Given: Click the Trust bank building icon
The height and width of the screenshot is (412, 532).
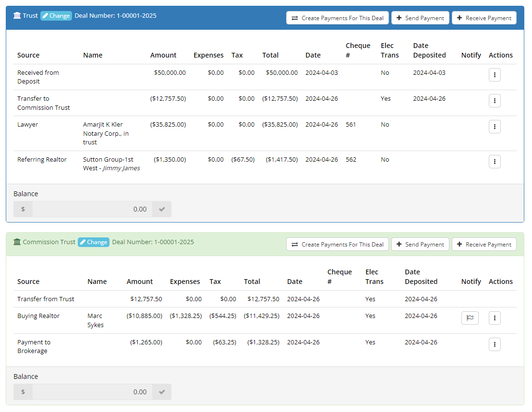Looking at the screenshot, I should [17, 15].
